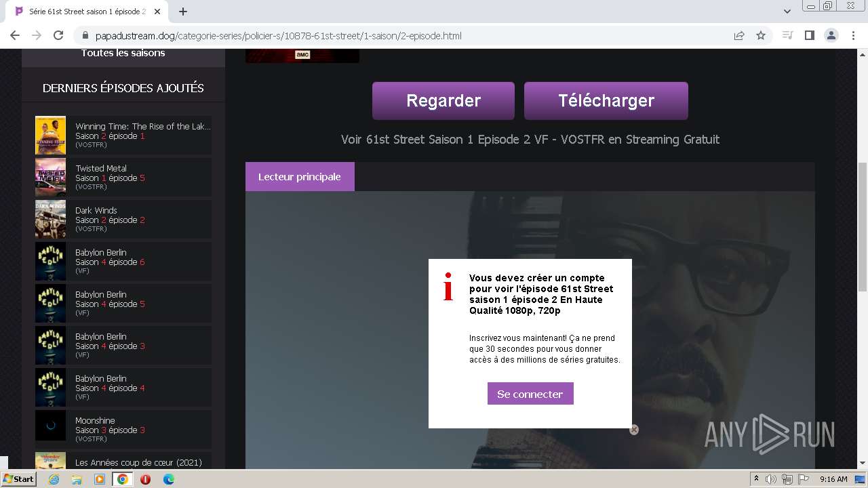The width and height of the screenshot is (868, 488).
Task: Click the 9:16 AM clock
Action: pyautogui.click(x=833, y=479)
